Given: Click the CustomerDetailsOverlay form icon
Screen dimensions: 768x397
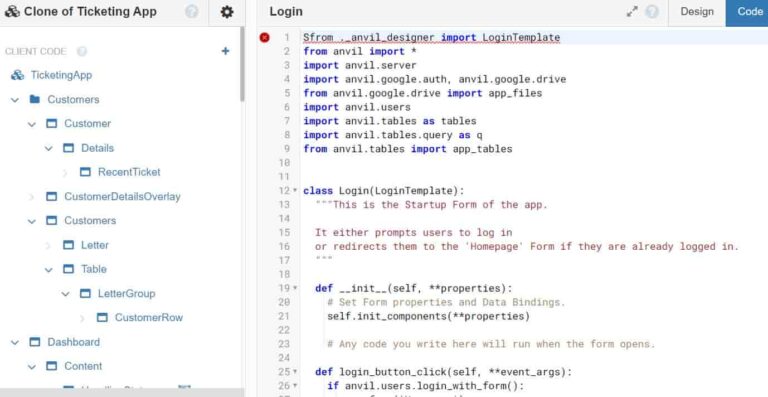Looking at the screenshot, I should tap(51, 196).
